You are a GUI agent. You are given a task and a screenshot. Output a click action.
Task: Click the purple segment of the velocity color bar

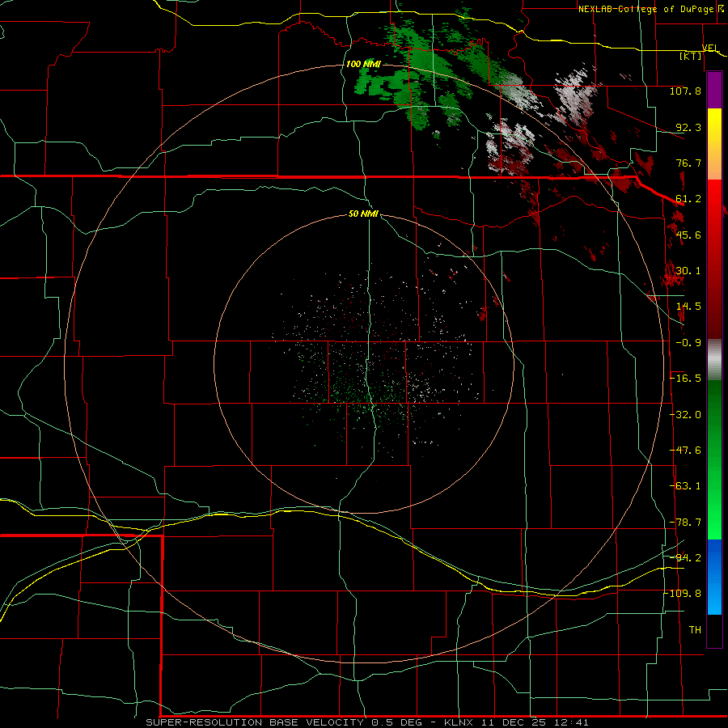coord(714,90)
